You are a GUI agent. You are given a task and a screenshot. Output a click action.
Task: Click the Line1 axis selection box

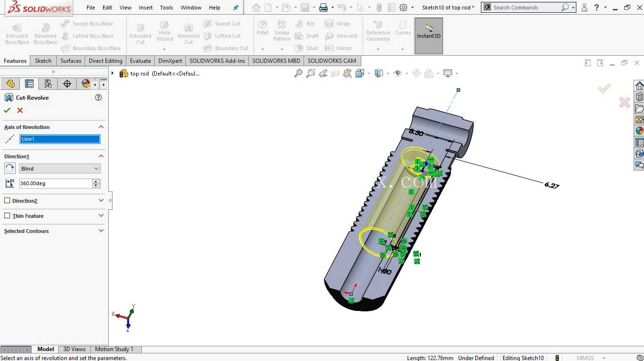pyautogui.click(x=60, y=139)
